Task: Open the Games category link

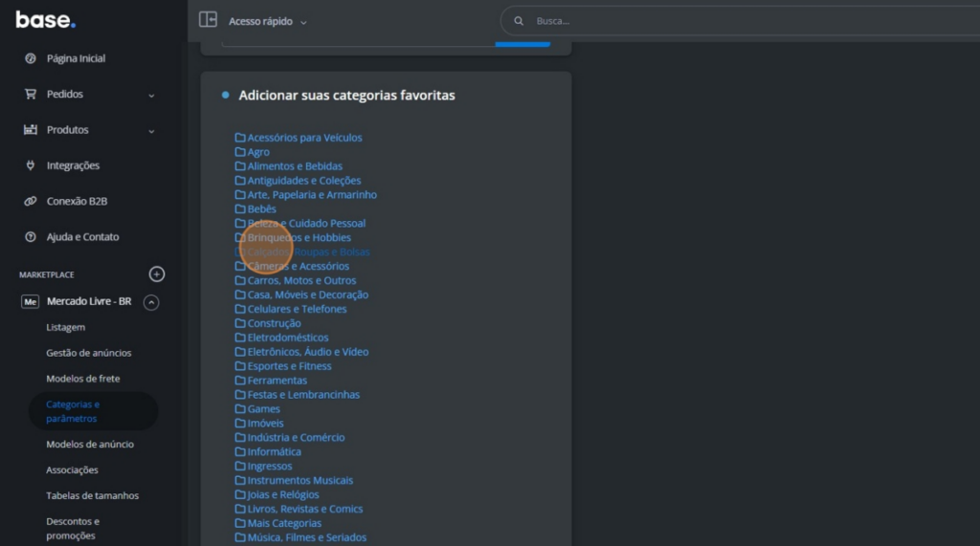Action: [x=263, y=409]
